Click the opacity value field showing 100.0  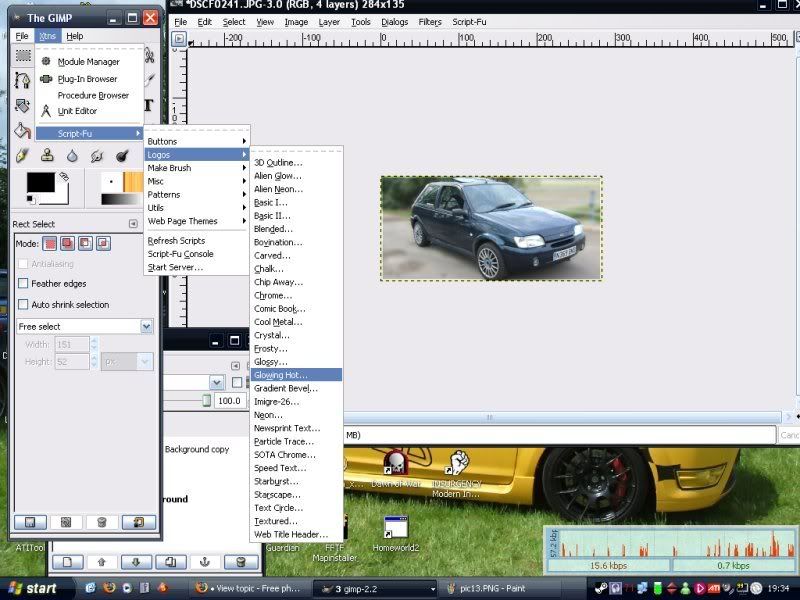pos(230,401)
